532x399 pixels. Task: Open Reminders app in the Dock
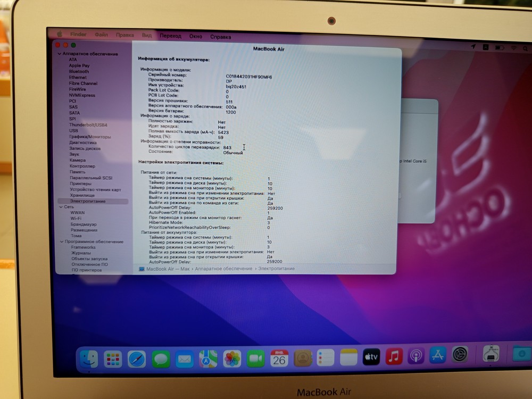pyautogui.click(x=326, y=358)
